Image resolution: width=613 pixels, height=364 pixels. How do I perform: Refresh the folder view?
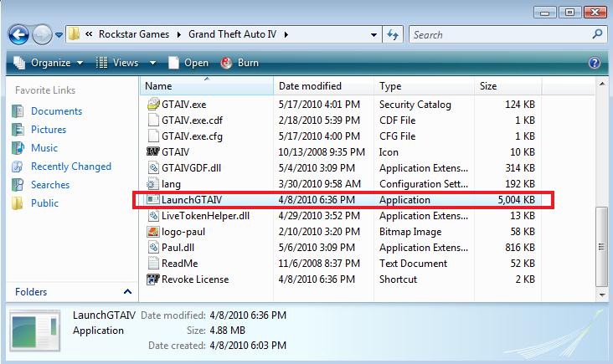click(x=393, y=35)
